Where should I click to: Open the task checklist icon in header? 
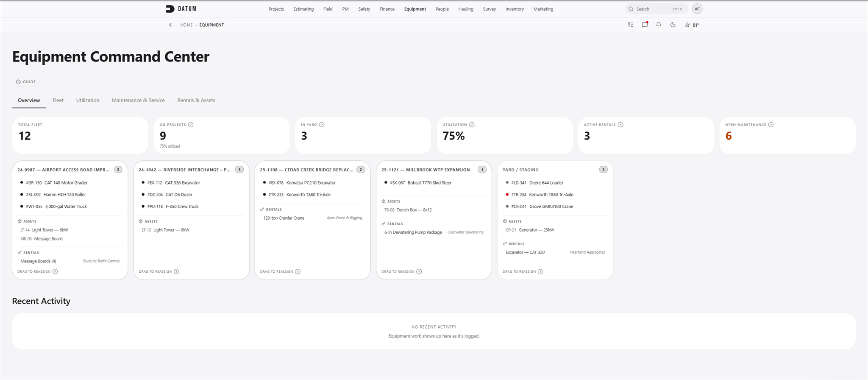(x=631, y=25)
